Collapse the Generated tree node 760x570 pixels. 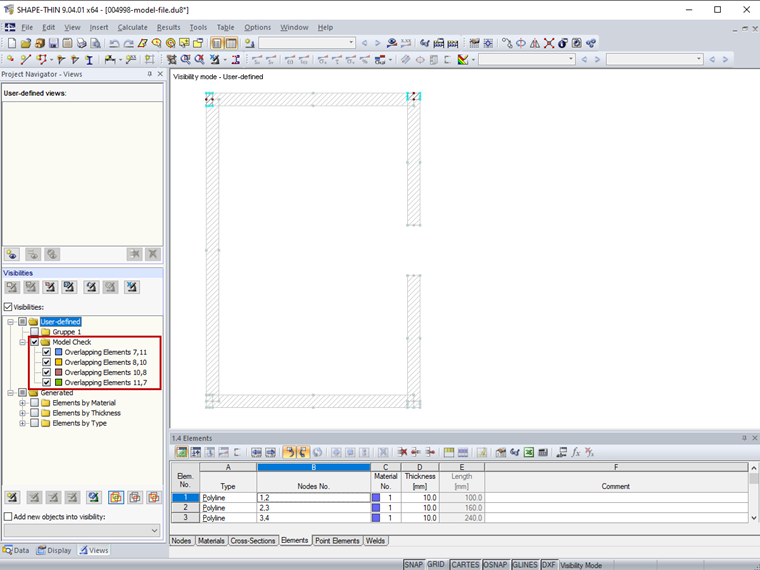(x=10, y=393)
